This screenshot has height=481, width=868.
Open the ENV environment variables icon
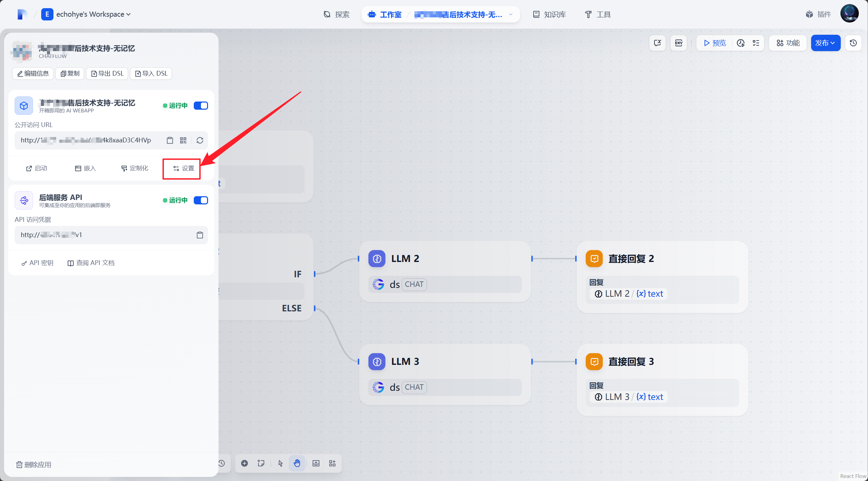coord(679,43)
